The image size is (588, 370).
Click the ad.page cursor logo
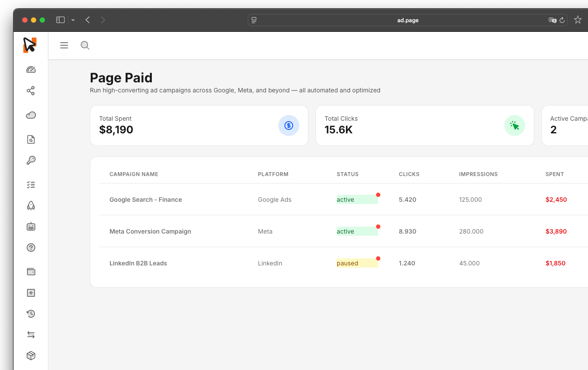(30, 45)
